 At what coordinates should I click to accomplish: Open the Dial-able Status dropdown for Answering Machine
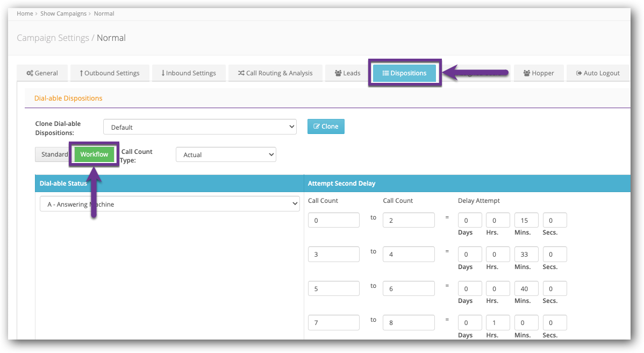tap(169, 203)
